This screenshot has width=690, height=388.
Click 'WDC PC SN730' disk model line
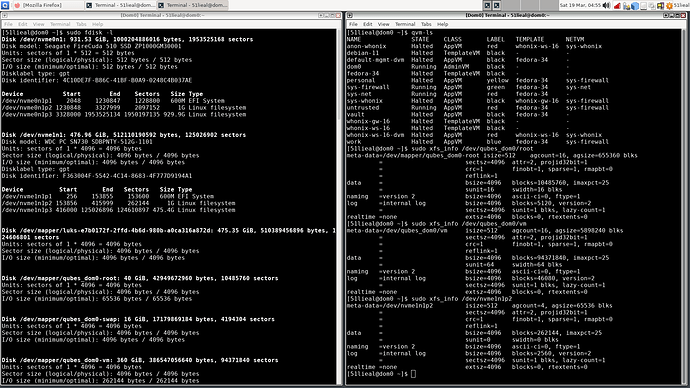(x=77, y=142)
